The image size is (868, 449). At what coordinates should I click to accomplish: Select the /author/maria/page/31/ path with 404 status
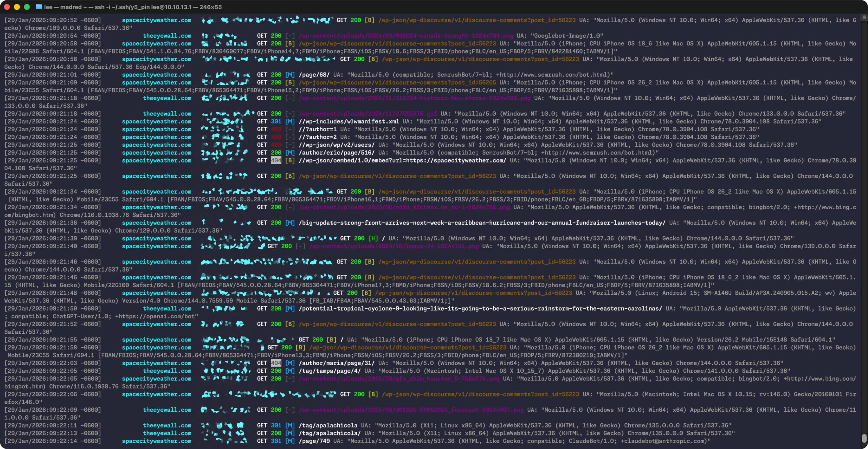point(336,363)
